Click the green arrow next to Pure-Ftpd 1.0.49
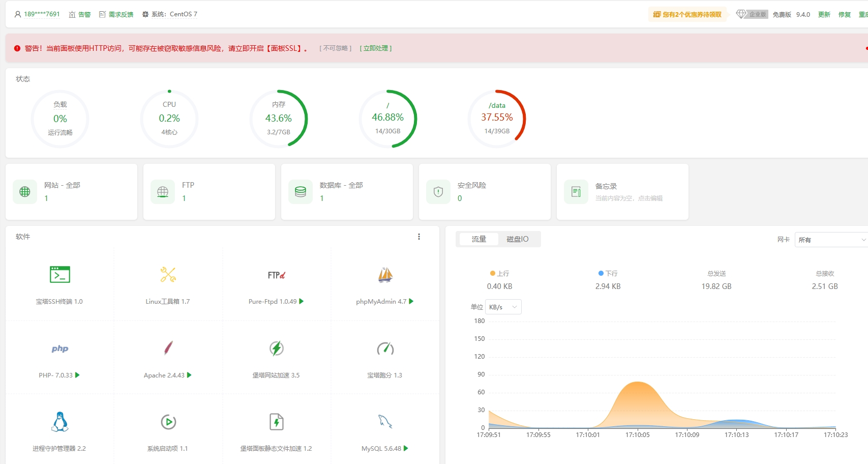Screen dimensions: 868x464 pyautogui.click(x=302, y=301)
